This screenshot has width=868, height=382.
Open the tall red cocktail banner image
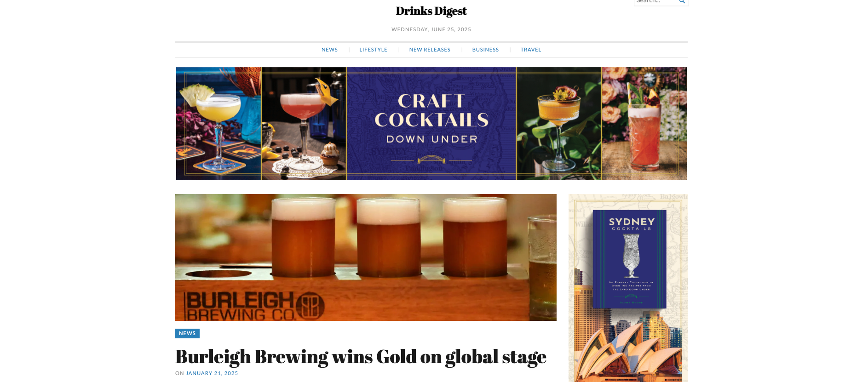coord(644,124)
